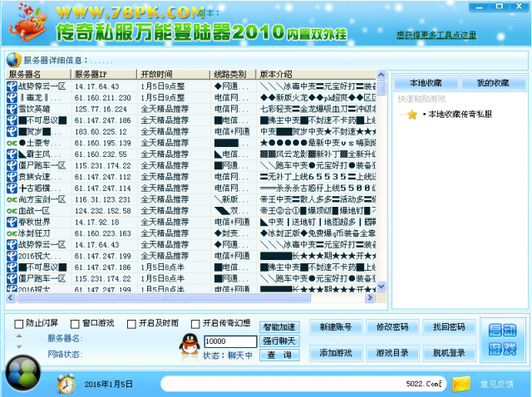Click the CNC icon for 冰封狂刀
This screenshot has width=532, height=397.
[x=12, y=233]
